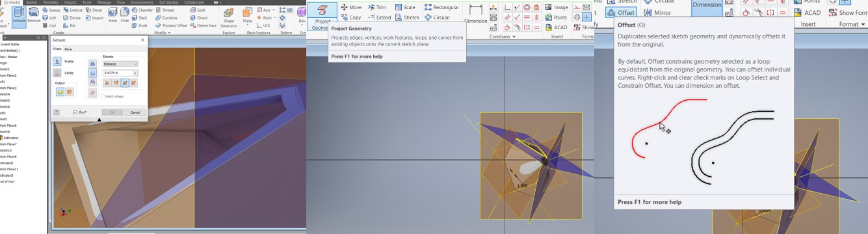The width and height of the screenshot is (868, 234).
Task: Select the Trim sketch tool
Action: click(x=377, y=7)
